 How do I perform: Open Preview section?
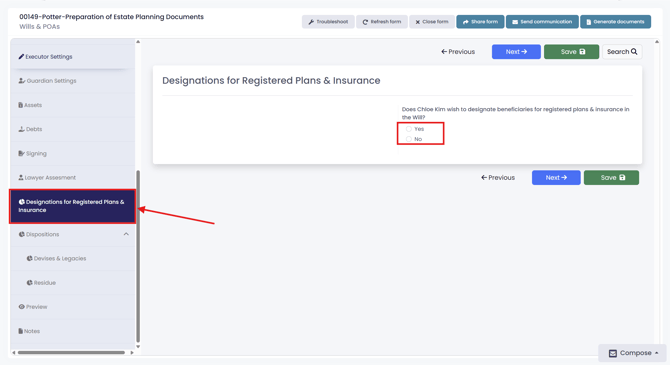(x=72, y=307)
